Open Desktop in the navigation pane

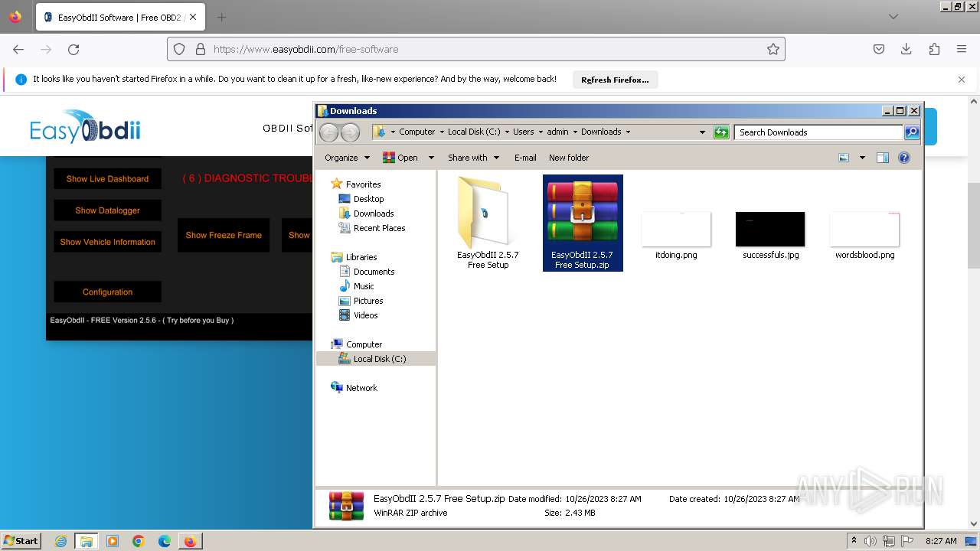pyautogui.click(x=368, y=199)
